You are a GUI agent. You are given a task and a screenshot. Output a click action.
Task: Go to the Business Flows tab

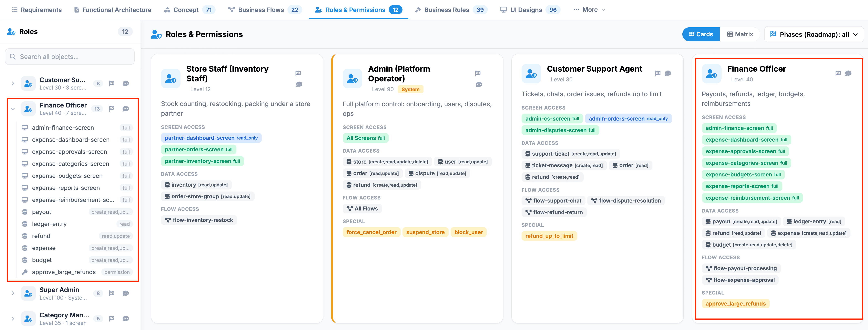265,10
